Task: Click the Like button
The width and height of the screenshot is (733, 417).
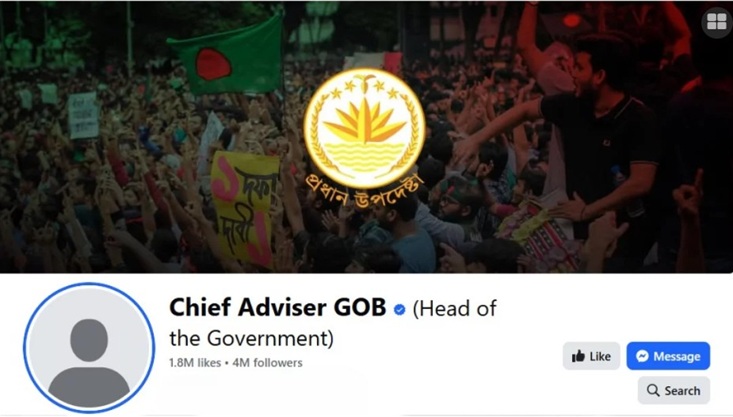Action: (x=591, y=356)
